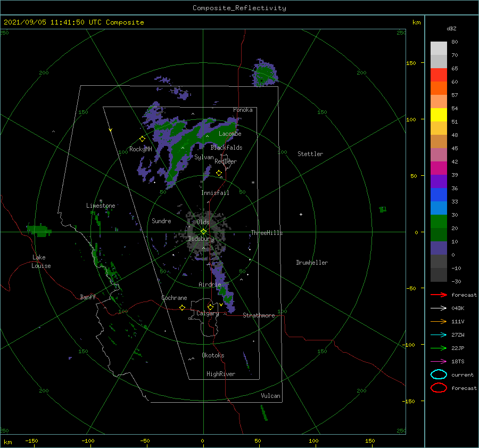Pick the red 60–65 dBZ color swatch
Viewport: 479px width, 448px height.
click(439, 75)
